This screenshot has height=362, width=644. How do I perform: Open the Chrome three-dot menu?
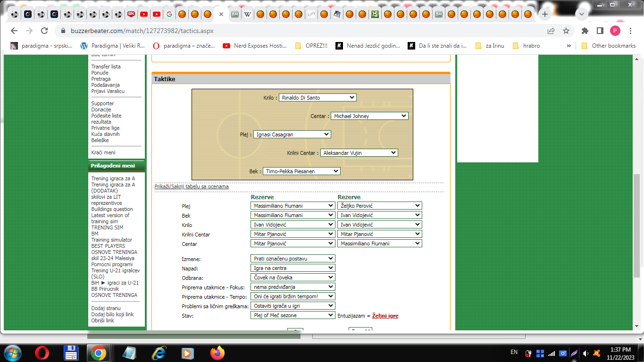(x=631, y=31)
